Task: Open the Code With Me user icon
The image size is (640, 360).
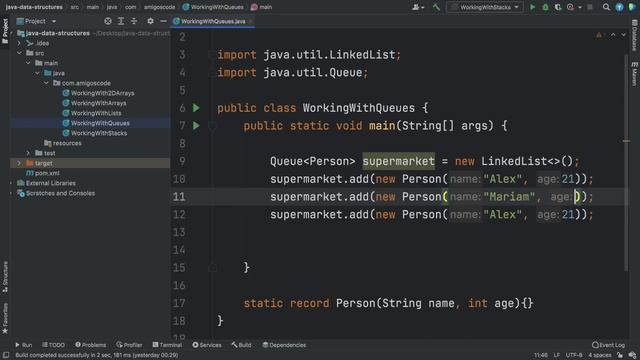Action: click(x=418, y=7)
